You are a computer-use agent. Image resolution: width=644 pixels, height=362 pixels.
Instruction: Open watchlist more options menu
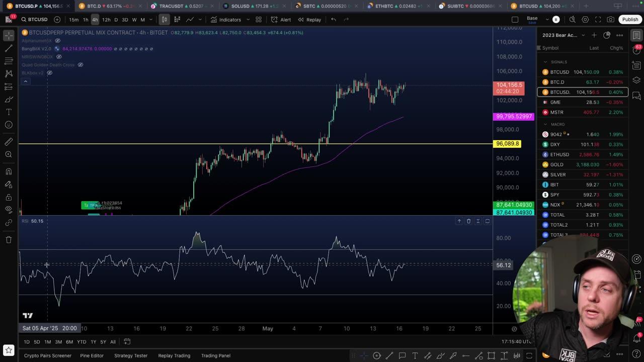pos(620,35)
